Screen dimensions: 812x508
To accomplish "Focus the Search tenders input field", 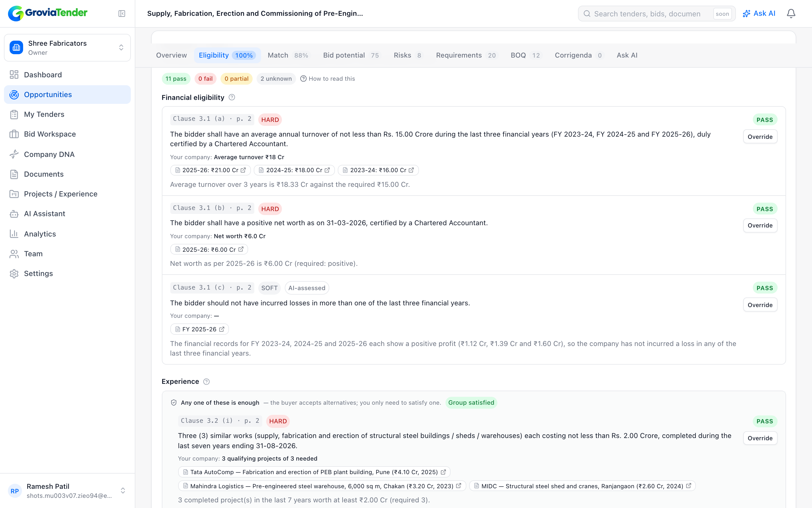I will coord(657,14).
